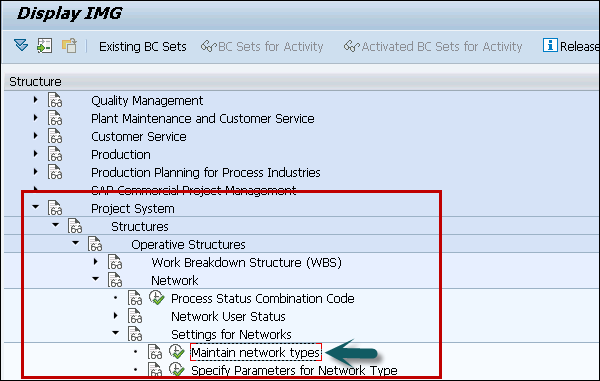Click BC Sets for Activity button
The height and width of the screenshot is (381, 600).
(x=262, y=47)
